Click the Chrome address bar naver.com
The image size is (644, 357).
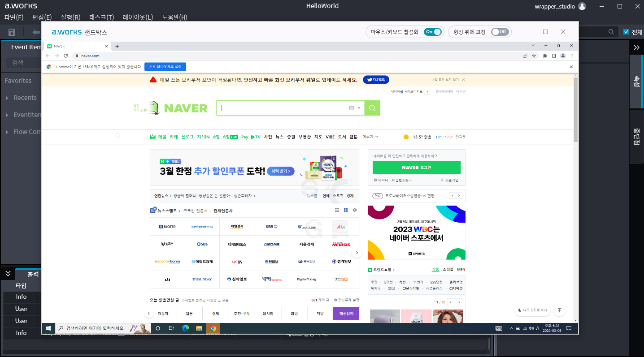point(296,56)
